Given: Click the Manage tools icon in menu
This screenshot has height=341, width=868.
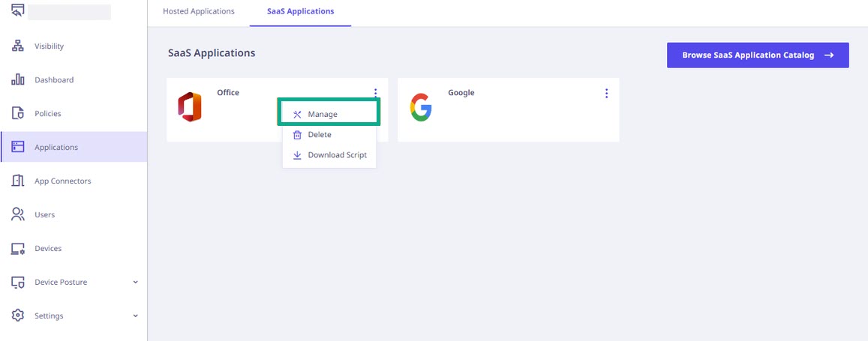Looking at the screenshot, I should click(x=297, y=115).
